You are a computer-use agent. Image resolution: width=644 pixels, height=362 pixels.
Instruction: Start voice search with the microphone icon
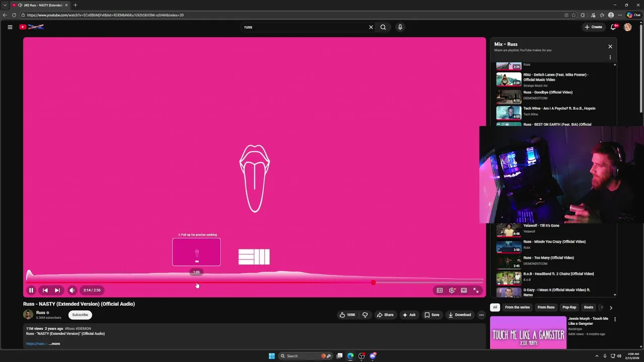tap(400, 27)
